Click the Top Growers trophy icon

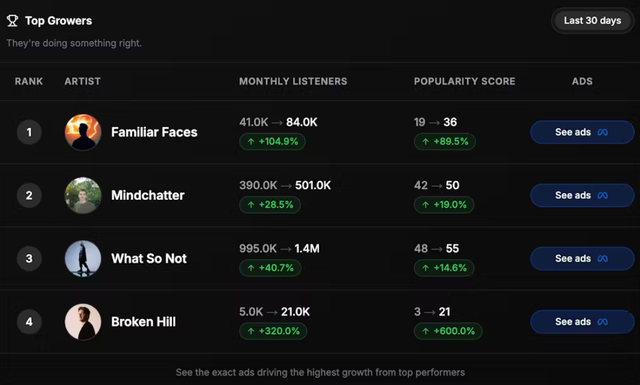pos(12,21)
